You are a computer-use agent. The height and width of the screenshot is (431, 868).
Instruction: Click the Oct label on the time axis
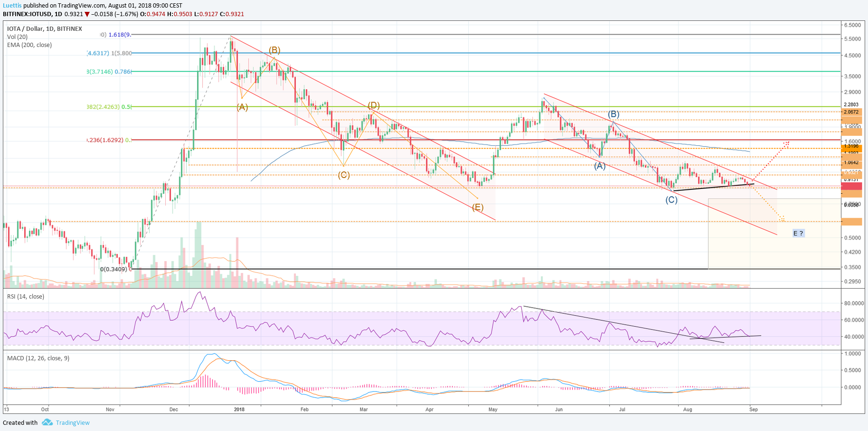[x=45, y=409]
